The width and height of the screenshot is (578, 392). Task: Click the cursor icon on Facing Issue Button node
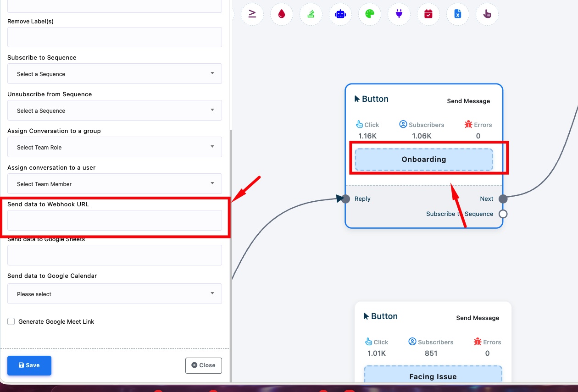(367, 316)
